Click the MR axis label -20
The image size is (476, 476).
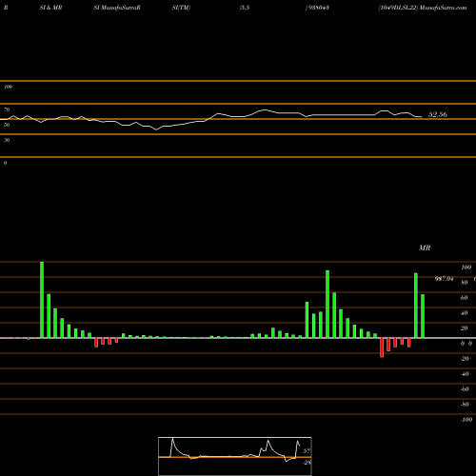coord(465,359)
